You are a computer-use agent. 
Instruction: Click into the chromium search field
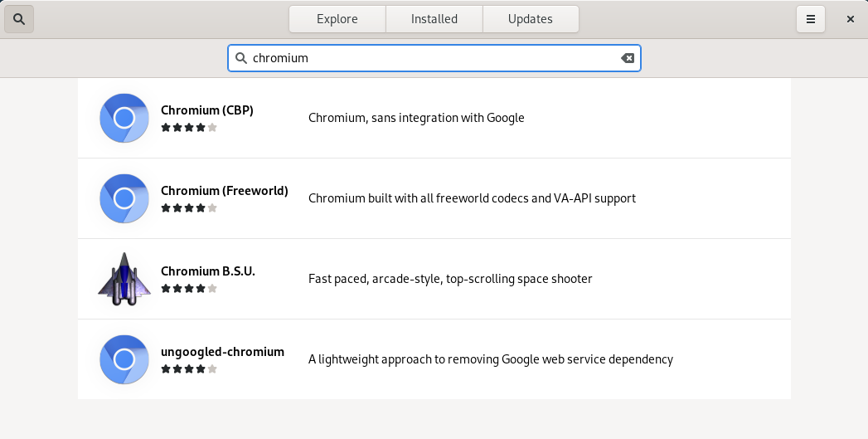pos(431,58)
